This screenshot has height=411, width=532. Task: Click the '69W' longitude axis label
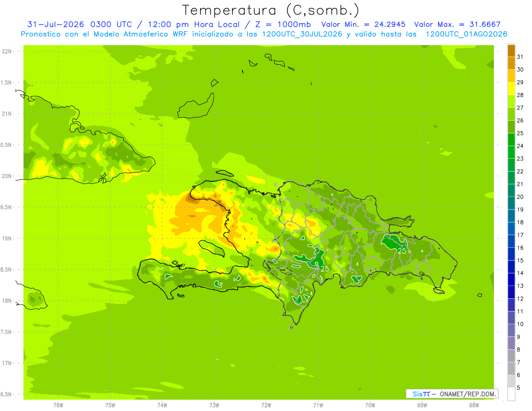coord(422,405)
